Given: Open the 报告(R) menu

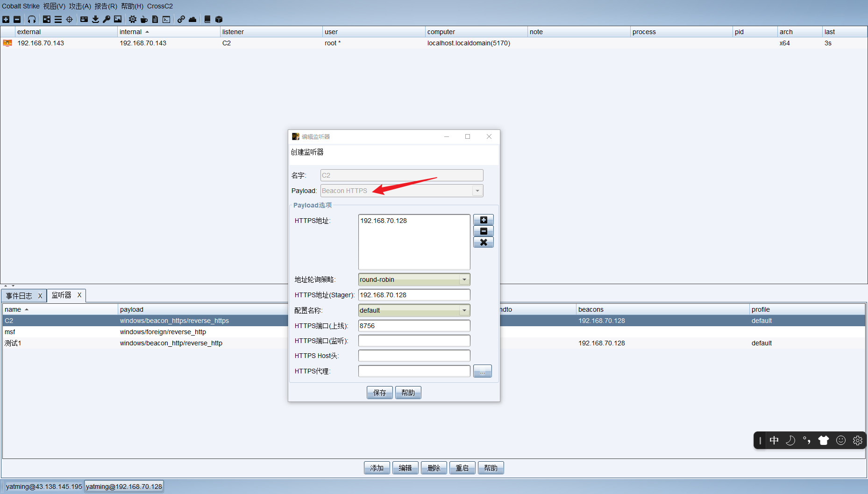Looking at the screenshot, I should pyautogui.click(x=106, y=6).
